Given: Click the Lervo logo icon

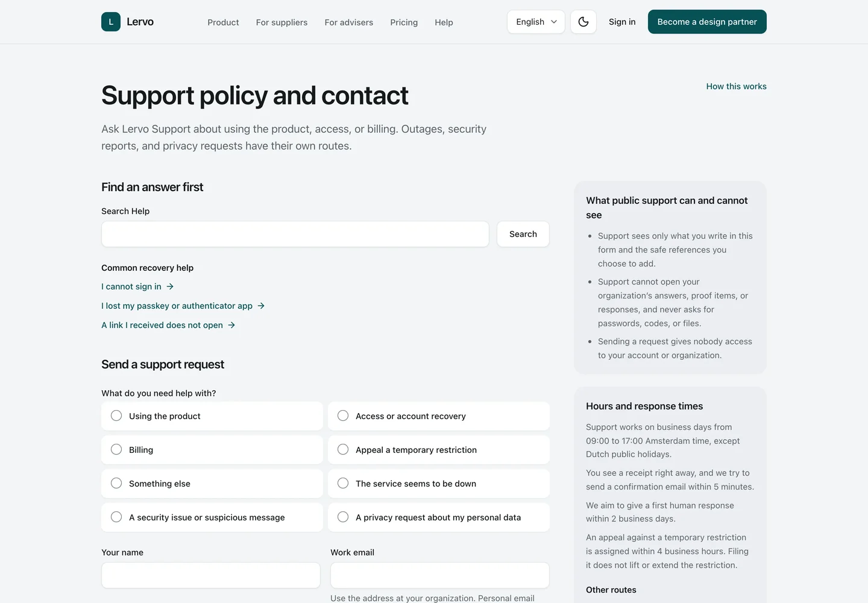Looking at the screenshot, I should (x=111, y=22).
